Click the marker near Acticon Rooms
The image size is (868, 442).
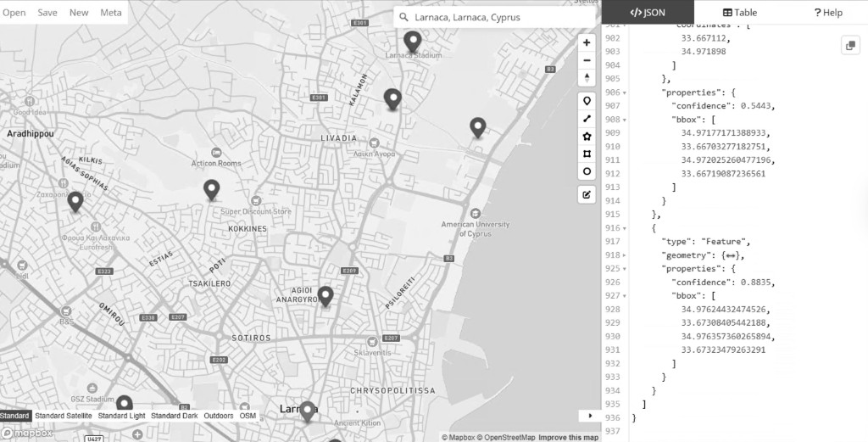point(211,190)
